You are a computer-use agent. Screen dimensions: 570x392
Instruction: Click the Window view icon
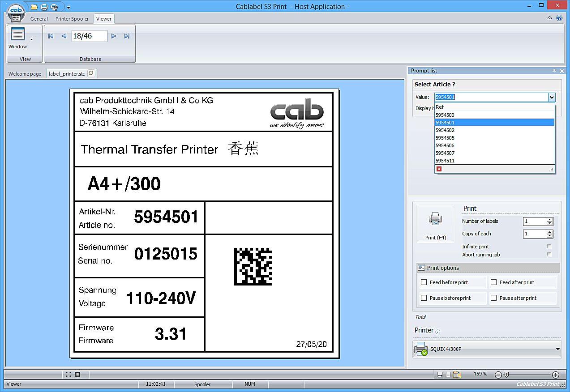[x=18, y=34]
